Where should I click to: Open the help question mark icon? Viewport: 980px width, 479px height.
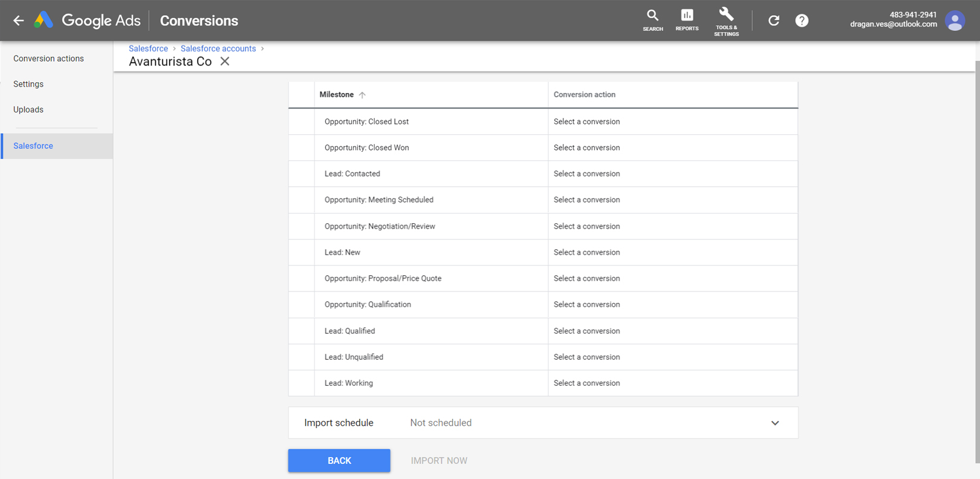click(802, 21)
